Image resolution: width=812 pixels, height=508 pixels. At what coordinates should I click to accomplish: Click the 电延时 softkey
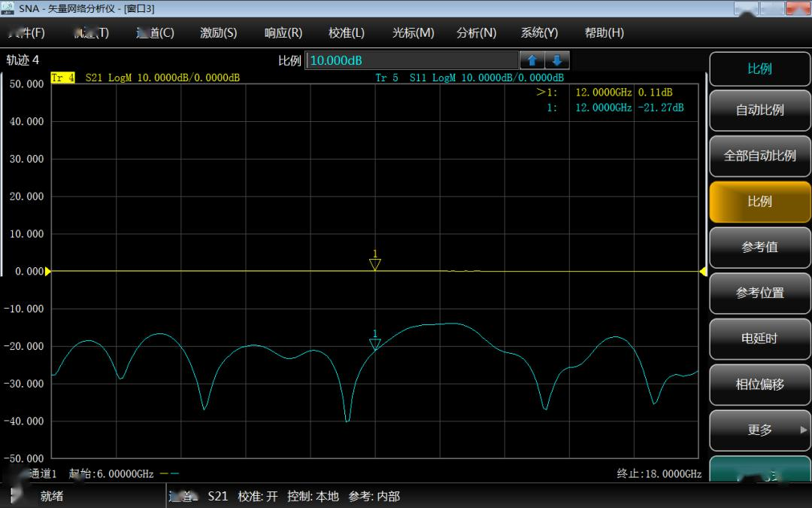click(759, 339)
